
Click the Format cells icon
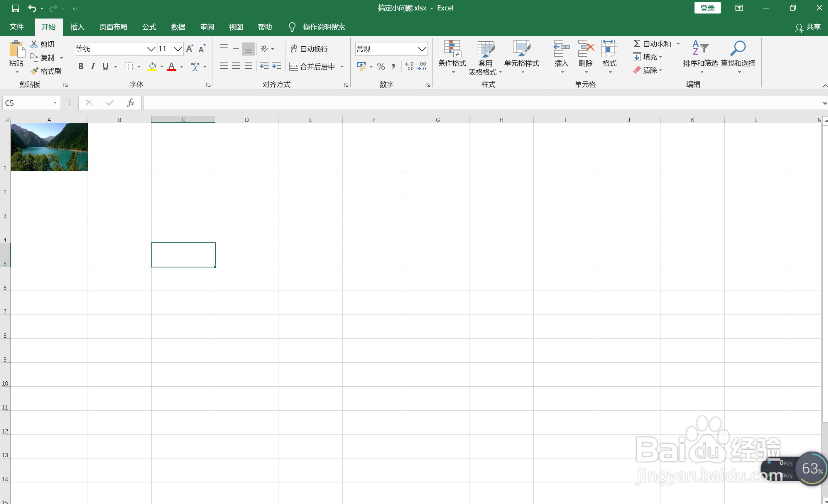coord(610,49)
